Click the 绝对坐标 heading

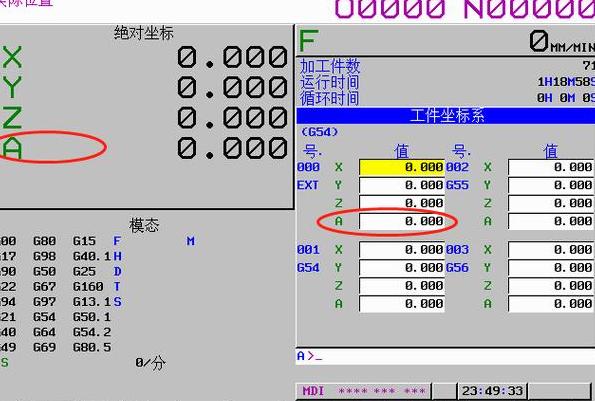tap(144, 33)
